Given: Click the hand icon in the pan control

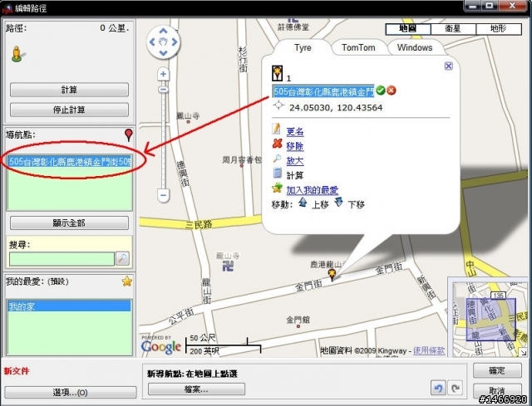Looking at the screenshot, I should [x=163, y=42].
